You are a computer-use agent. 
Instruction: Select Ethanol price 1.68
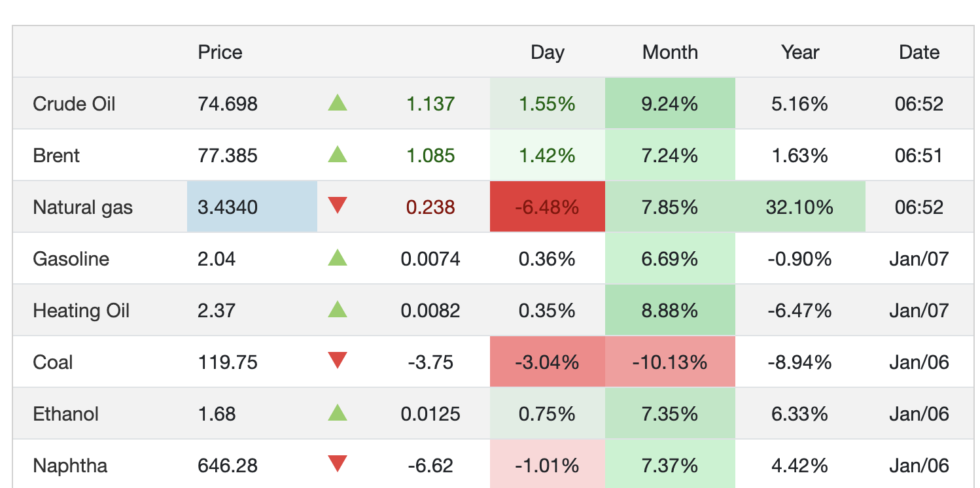point(217,414)
